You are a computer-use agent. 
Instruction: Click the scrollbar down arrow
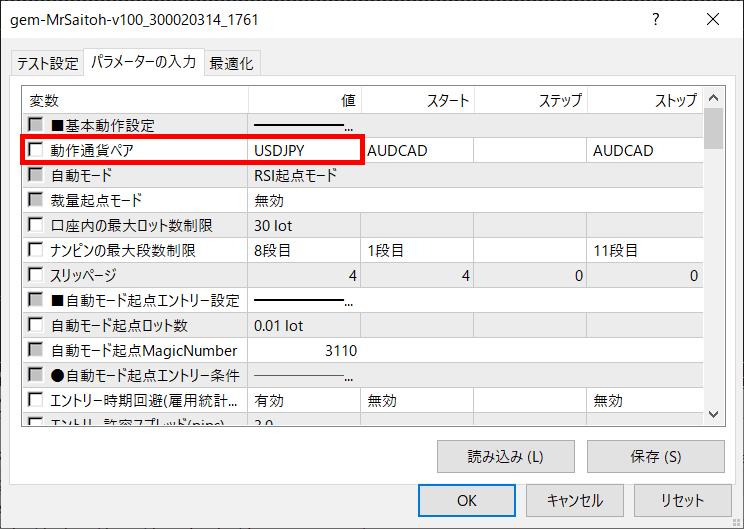pos(713,414)
